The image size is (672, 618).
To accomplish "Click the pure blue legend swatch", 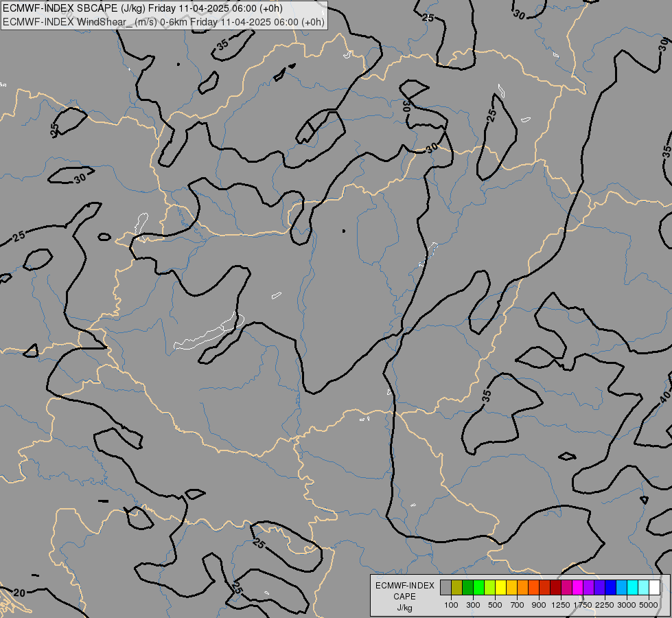I will [x=611, y=587].
